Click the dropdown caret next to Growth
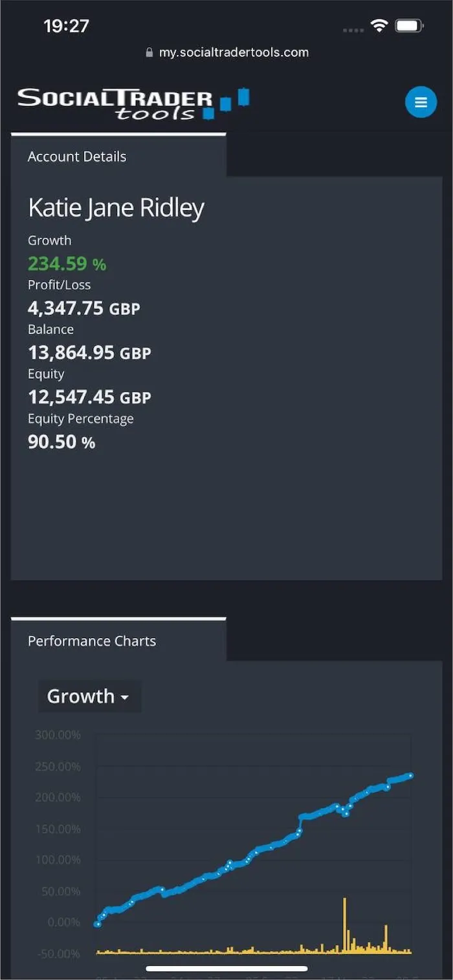Screen dimensions: 453x980 tap(125, 698)
